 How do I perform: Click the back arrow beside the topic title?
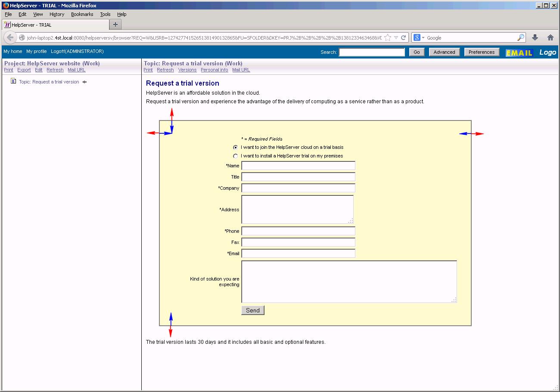(x=84, y=82)
